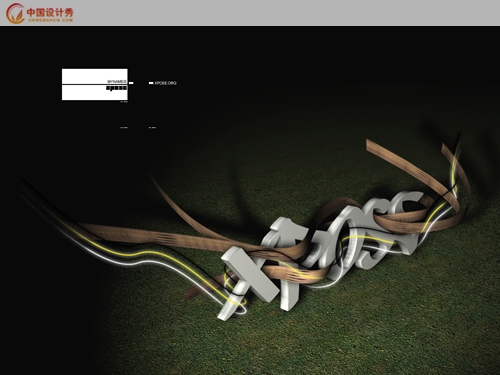The image size is (500, 375).
Task: Click the circular leaf logo icon
Action: coord(15,13)
